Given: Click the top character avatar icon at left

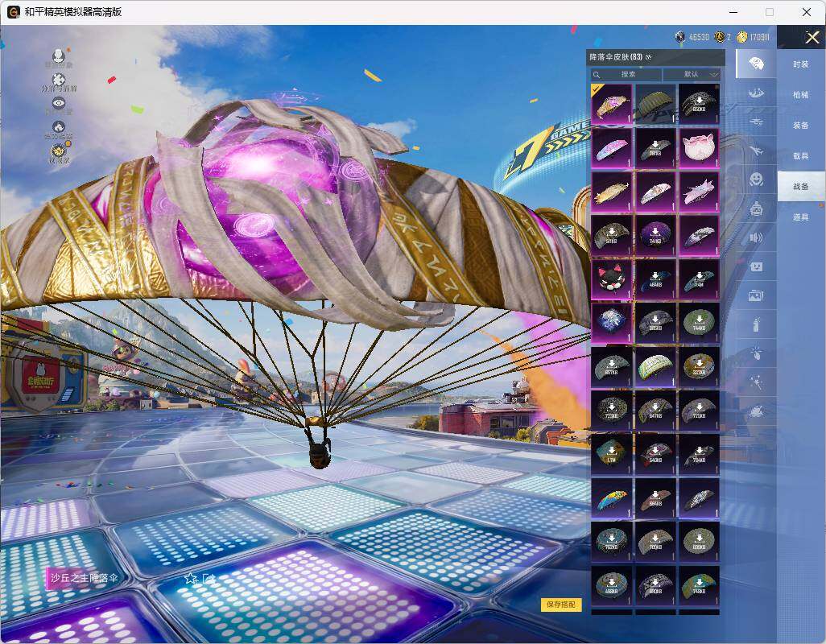Looking at the screenshot, I should click(59, 56).
